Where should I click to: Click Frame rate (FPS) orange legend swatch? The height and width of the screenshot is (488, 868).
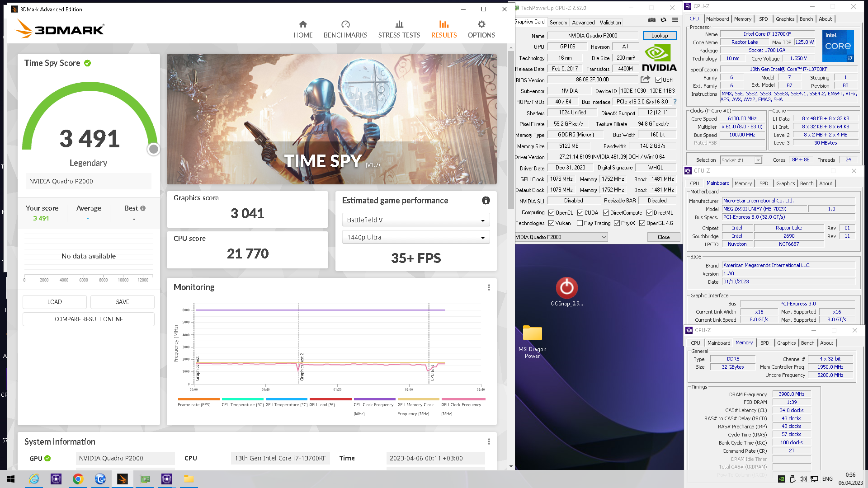click(199, 399)
